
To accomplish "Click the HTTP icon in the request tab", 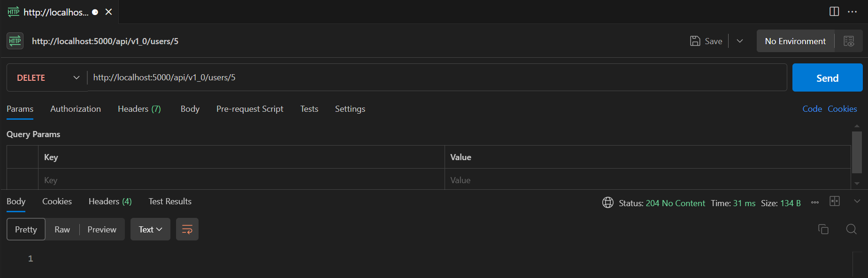I will coord(14,12).
